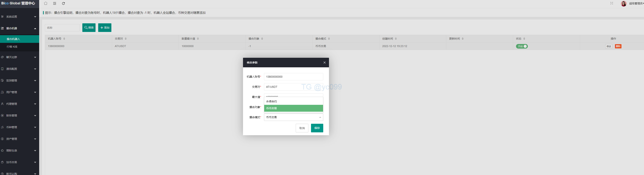Click the fullscreen icon near the avatar
This screenshot has height=175, width=644.
point(612,3)
